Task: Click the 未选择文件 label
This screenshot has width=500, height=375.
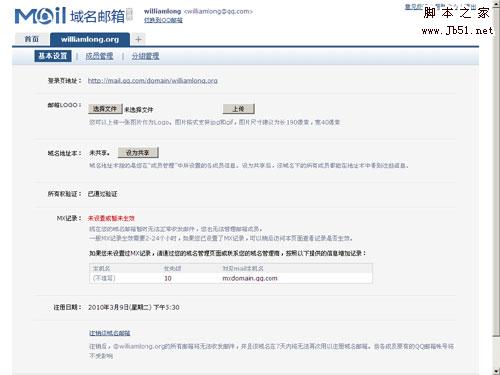Action: (139, 110)
